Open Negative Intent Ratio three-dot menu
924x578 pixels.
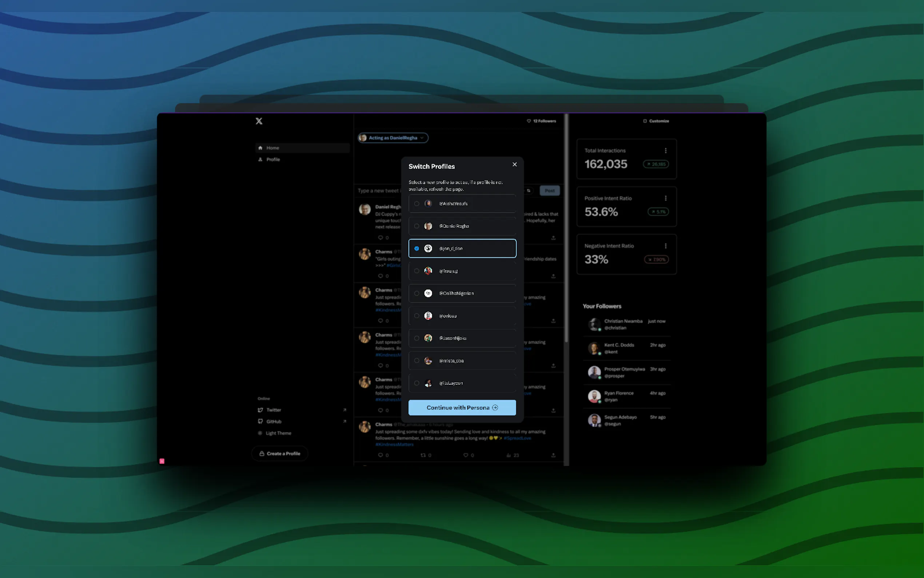(665, 246)
